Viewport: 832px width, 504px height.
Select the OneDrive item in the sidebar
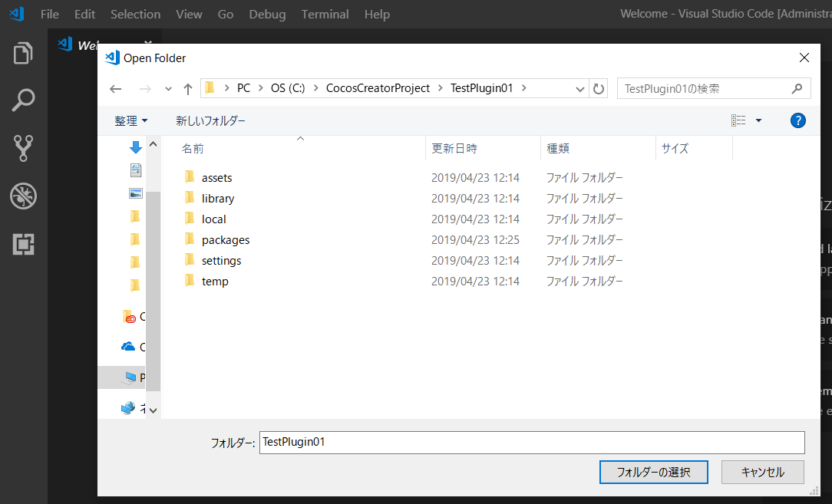(x=134, y=347)
